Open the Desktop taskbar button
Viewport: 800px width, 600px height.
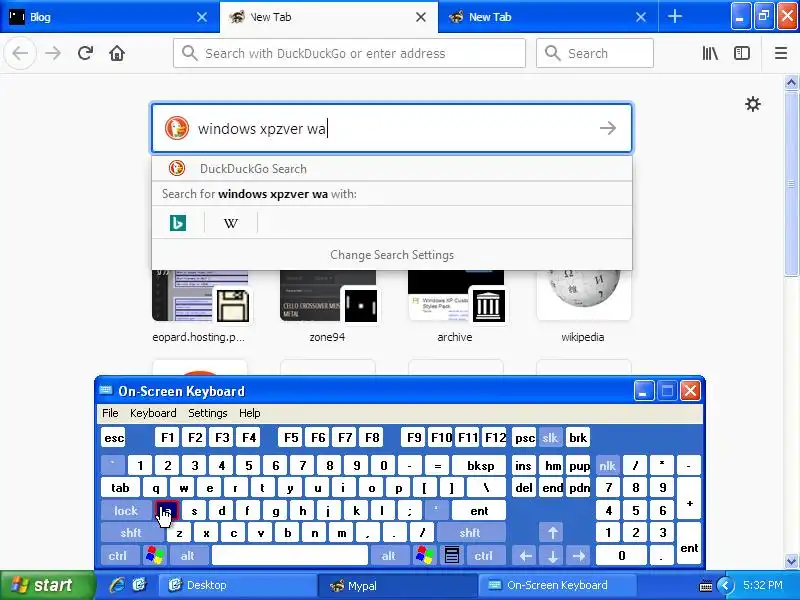pos(236,585)
